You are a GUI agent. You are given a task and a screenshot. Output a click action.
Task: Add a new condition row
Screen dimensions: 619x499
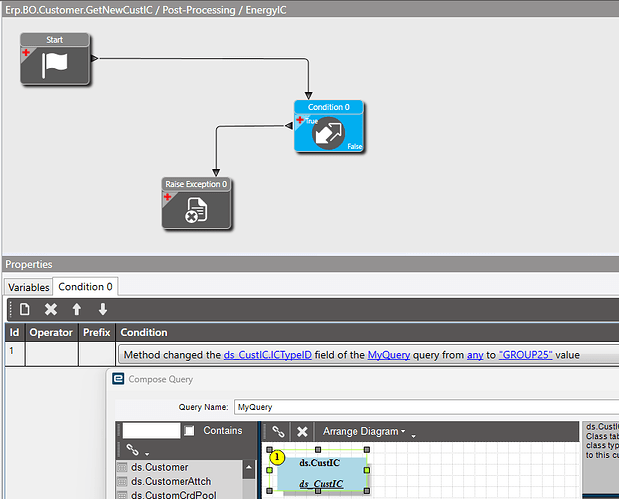pos(24,309)
